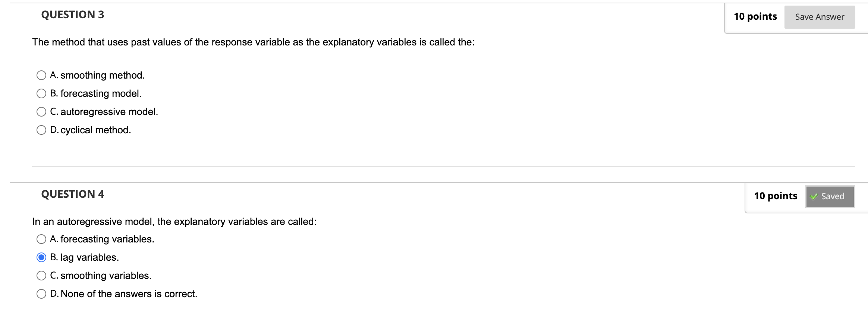Viewport: 868px width, 324px height.
Task: Click the QUESTION 3 heading
Action: (72, 15)
